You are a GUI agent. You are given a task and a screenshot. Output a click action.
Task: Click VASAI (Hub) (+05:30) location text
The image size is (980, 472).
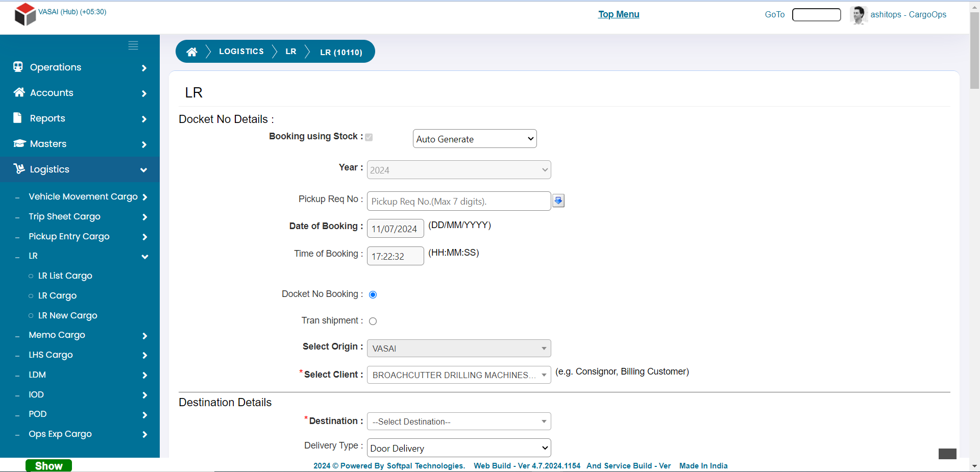72,12
